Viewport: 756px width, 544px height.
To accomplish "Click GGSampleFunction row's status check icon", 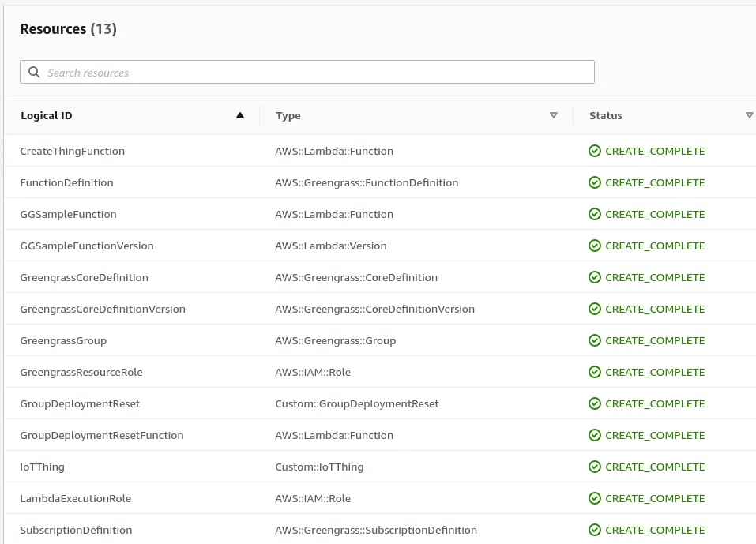I will [x=595, y=215].
